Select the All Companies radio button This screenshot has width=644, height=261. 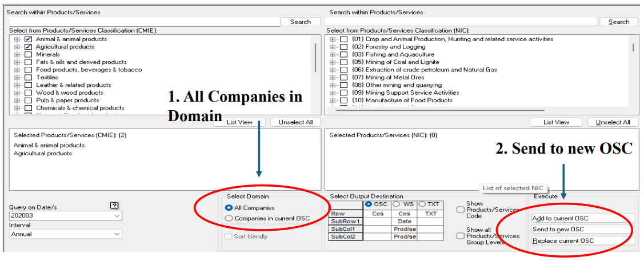point(229,208)
